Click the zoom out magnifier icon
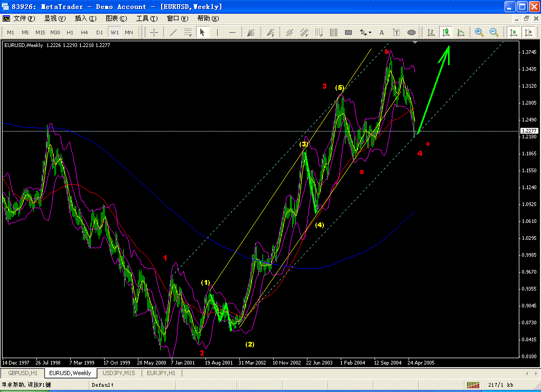Viewport: 541px width, 392px height. pos(494,32)
